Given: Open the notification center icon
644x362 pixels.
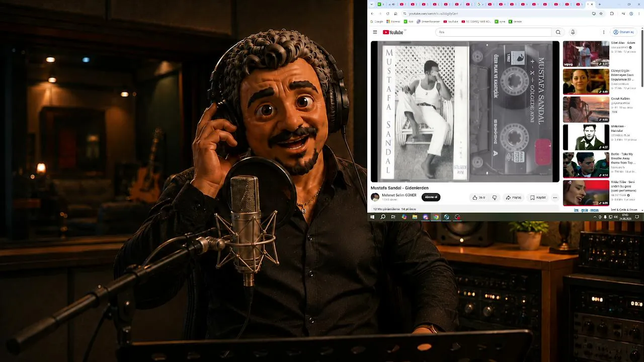Looking at the screenshot, I should coord(637,217).
